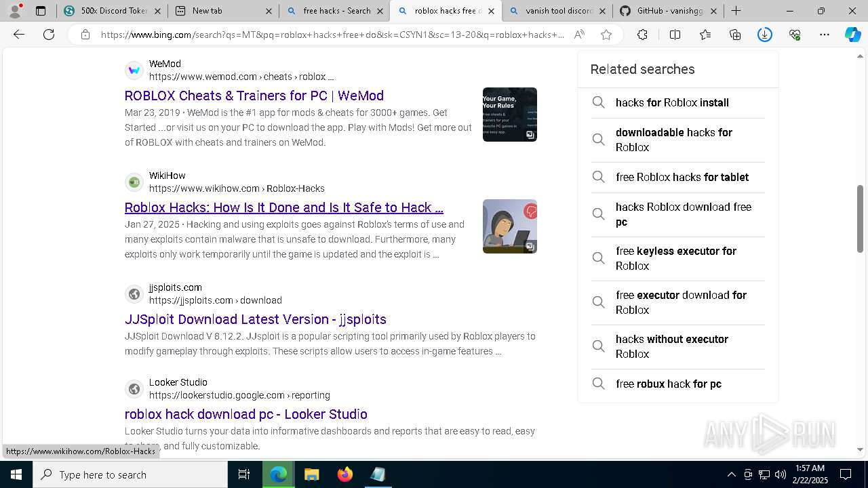Open the Copilot sidebar icon

point(853,35)
